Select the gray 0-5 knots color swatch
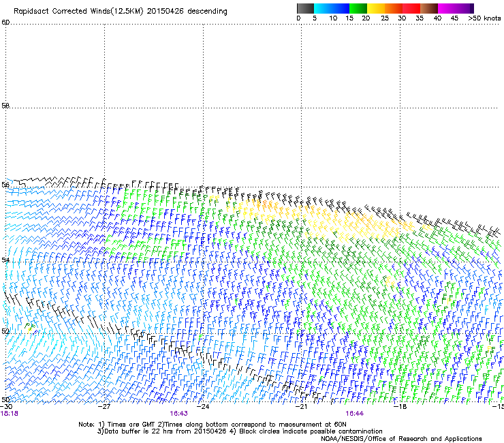The width and height of the screenshot is (504, 443). pos(305,8)
